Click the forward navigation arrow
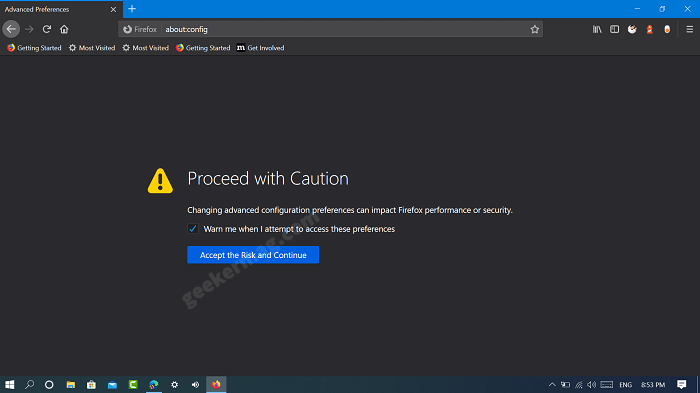 click(x=29, y=29)
